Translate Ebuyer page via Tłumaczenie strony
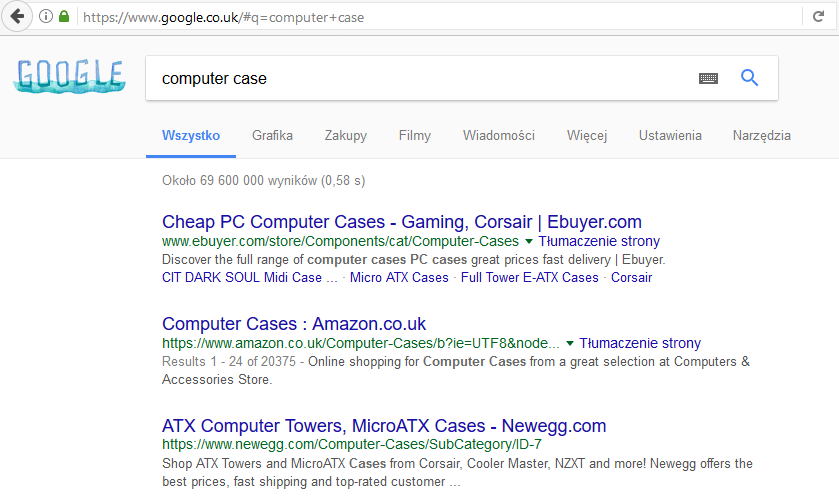The width and height of the screenshot is (839, 497). [x=599, y=241]
